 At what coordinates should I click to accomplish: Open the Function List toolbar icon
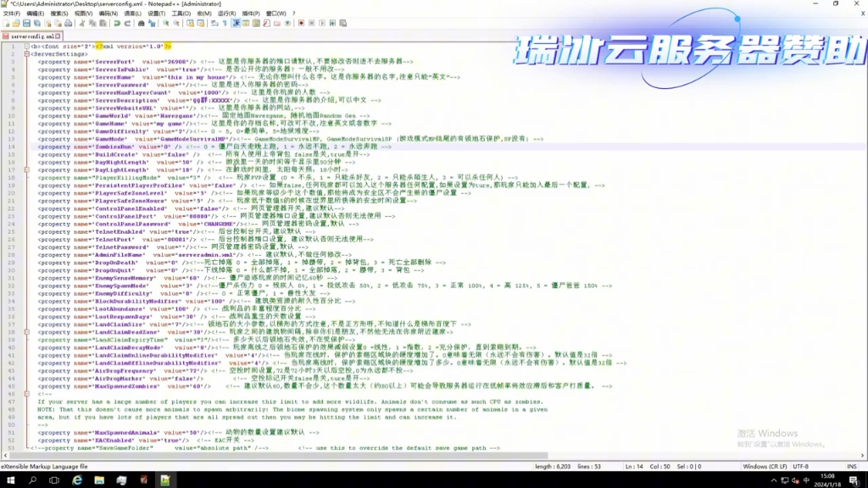coord(267,23)
